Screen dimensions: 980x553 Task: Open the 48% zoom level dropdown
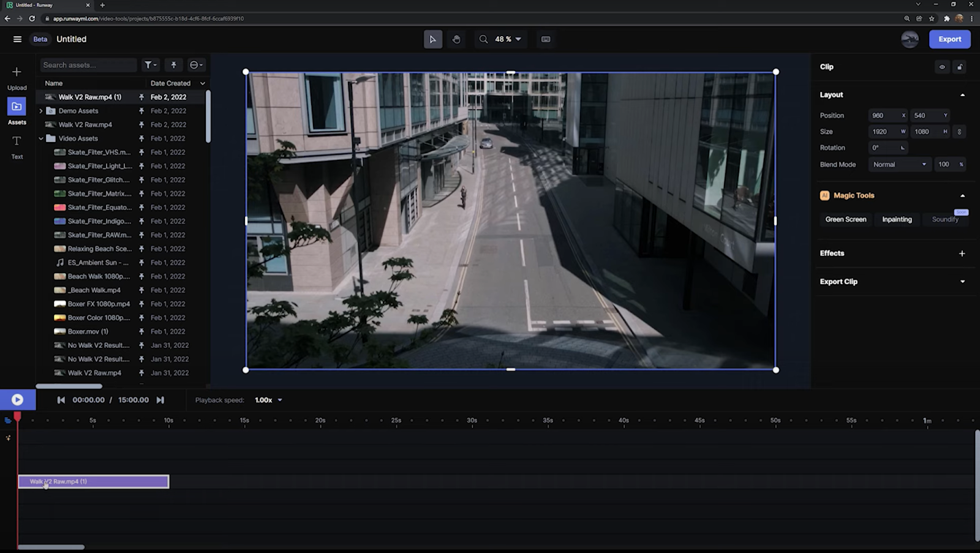pos(508,39)
